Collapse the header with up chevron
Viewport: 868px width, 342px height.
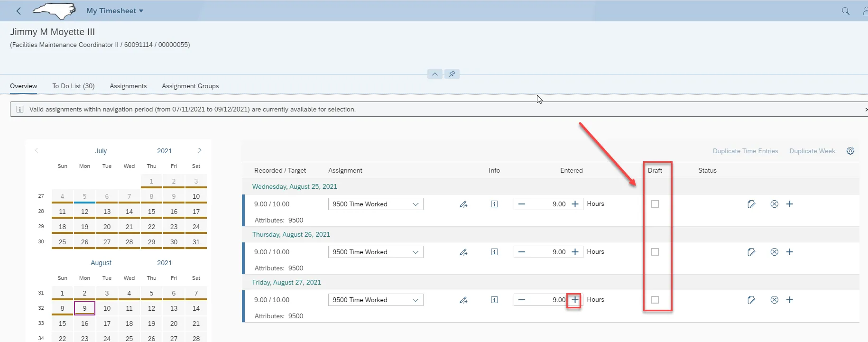pos(434,74)
